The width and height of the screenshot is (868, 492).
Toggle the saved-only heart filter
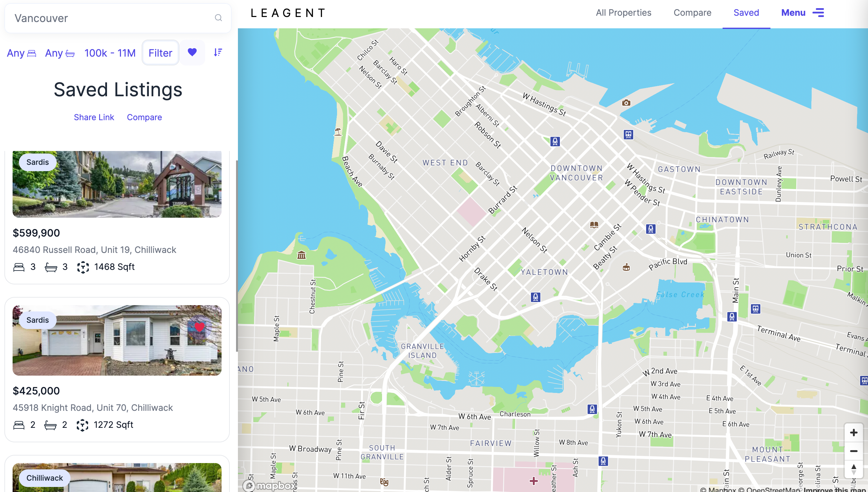click(192, 52)
